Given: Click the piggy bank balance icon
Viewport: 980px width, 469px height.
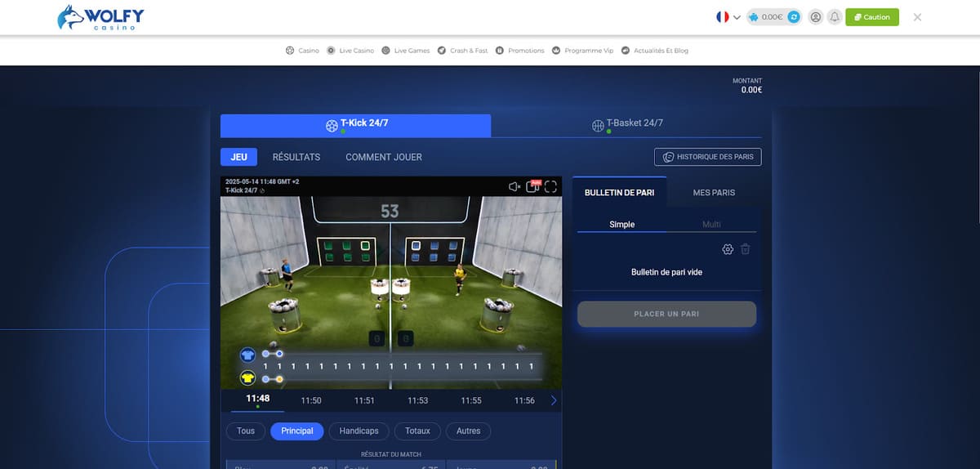Looking at the screenshot, I should click(753, 16).
